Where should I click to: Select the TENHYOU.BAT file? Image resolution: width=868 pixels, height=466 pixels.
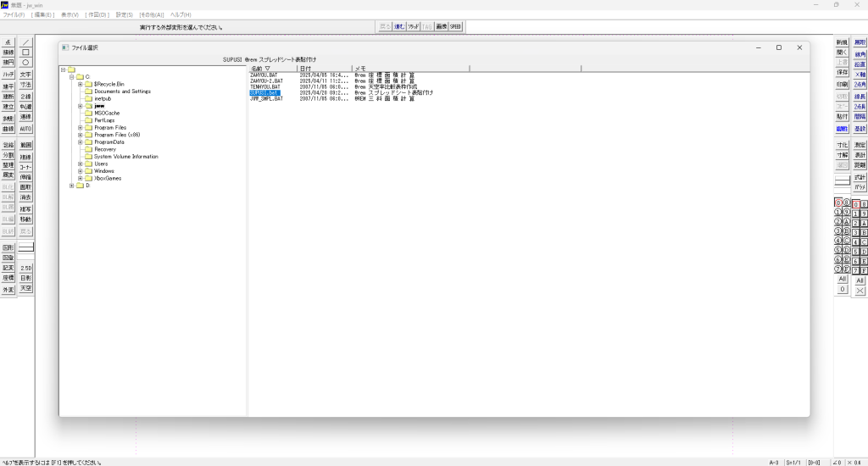(x=265, y=87)
